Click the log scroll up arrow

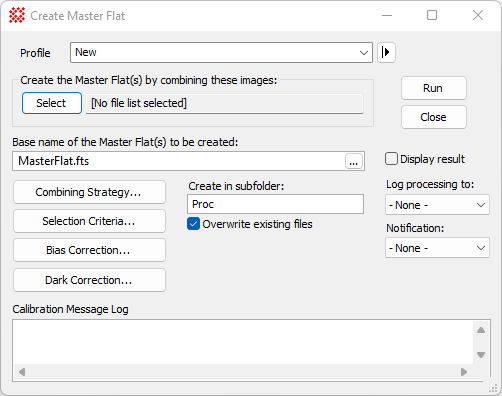pos(481,330)
